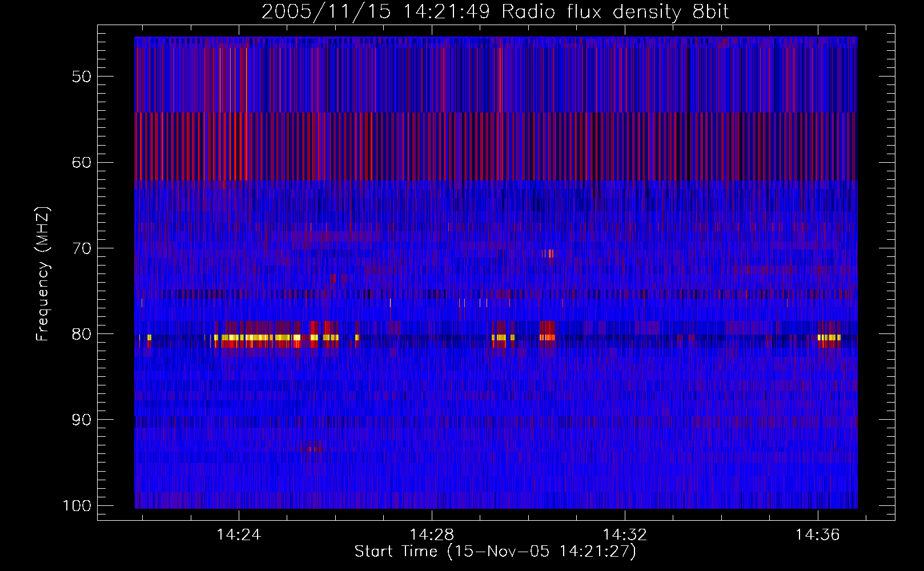Viewport: 924px width, 571px height.
Task: Select the 70 frequency tick label
Action: [82, 248]
